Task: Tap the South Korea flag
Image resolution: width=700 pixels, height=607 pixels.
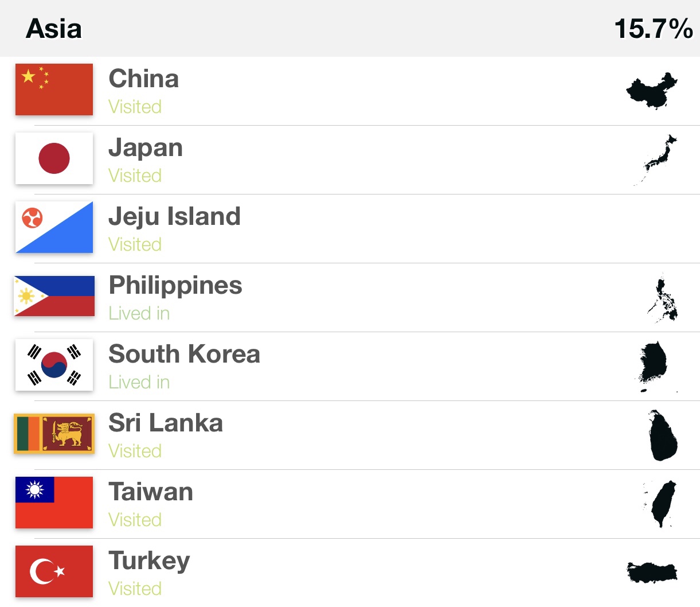Action: pyautogui.click(x=54, y=365)
